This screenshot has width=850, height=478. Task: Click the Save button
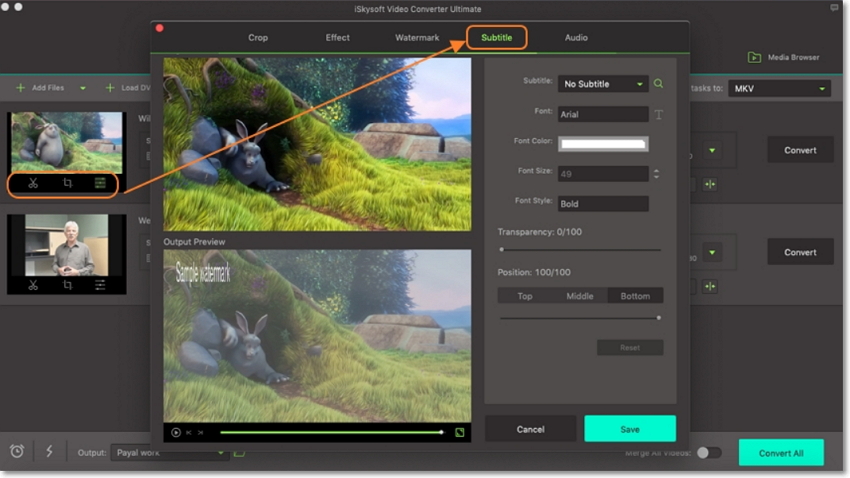630,429
